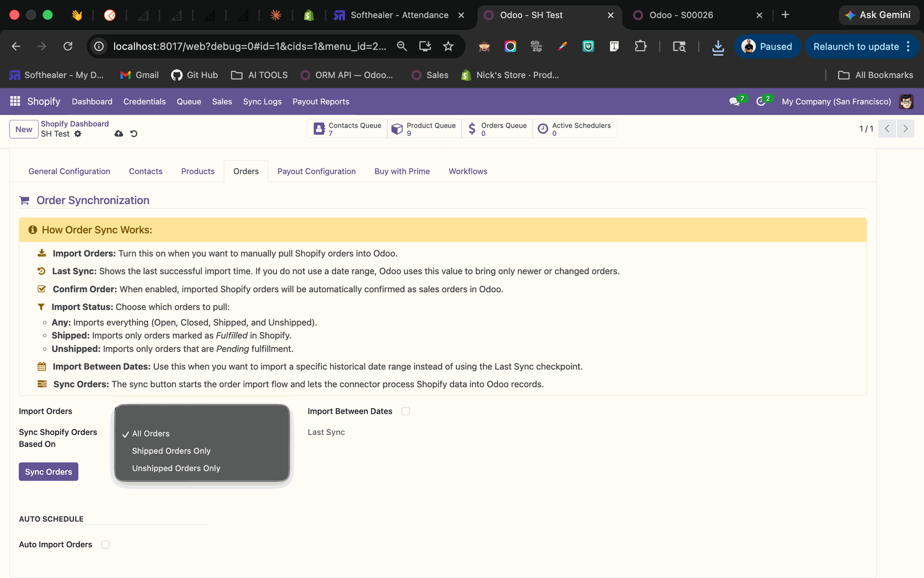
Task: Switch to the Payout Configuration tab
Action: click(316, 171)
